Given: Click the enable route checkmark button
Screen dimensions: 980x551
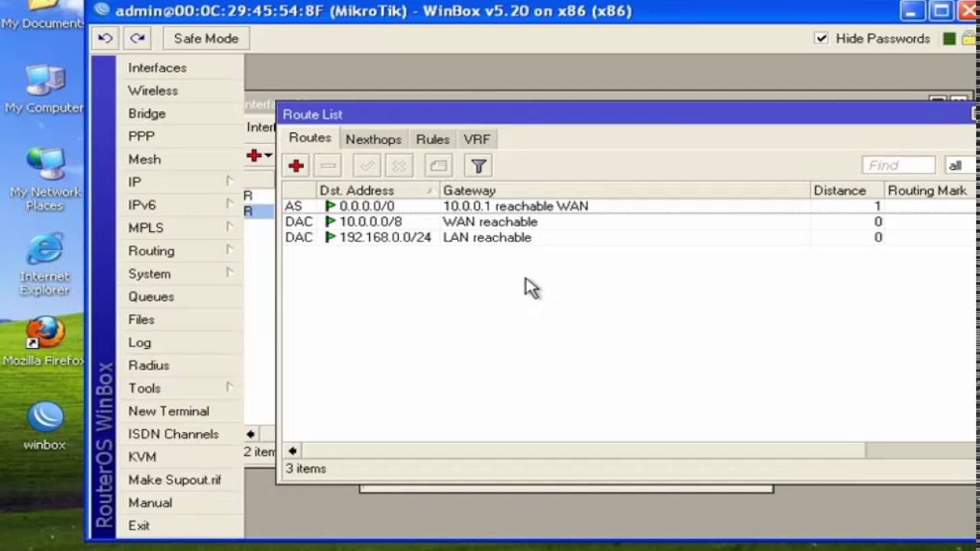Looking at the screenshot, I should [367, 165].
